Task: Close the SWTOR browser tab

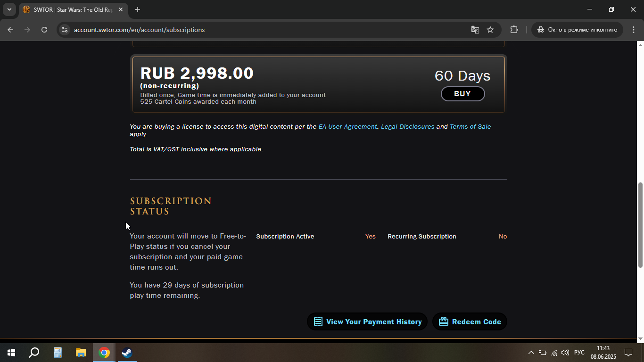Action: (121, 9)
